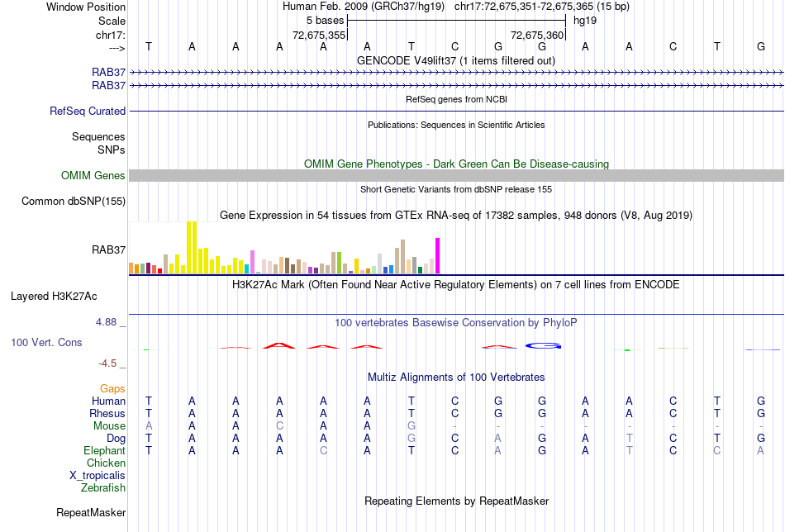Click the gray OMIM Genes bar
Viewport: 785px width, 532px height.
coord(457,175)
